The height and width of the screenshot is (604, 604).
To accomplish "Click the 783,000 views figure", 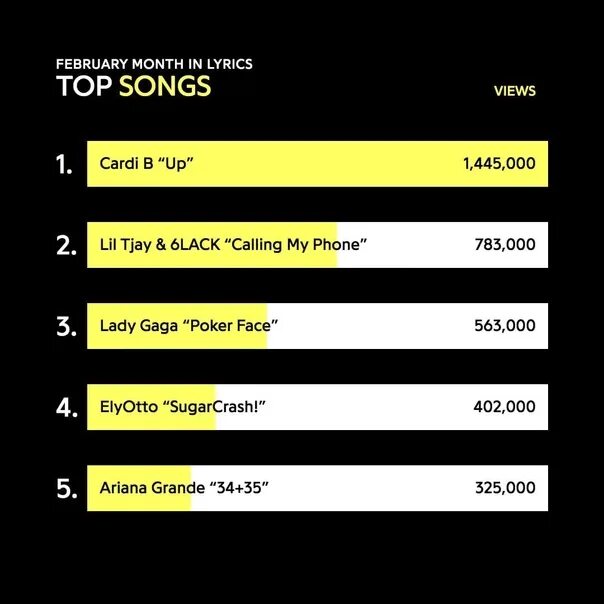I will [505, 245].
